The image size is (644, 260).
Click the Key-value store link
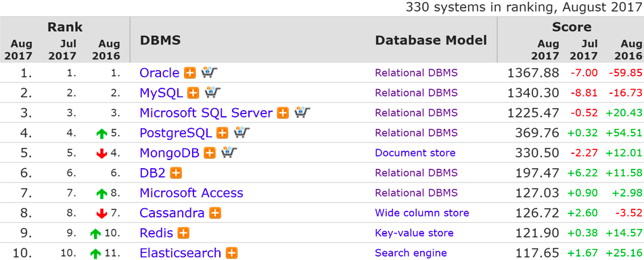click(x=414, y=233)
